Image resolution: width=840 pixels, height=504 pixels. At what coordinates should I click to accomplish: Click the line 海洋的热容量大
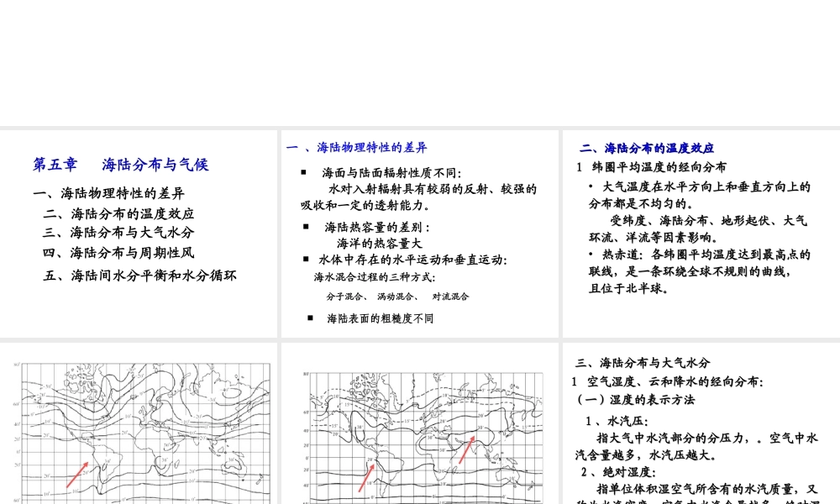point(380,243)
